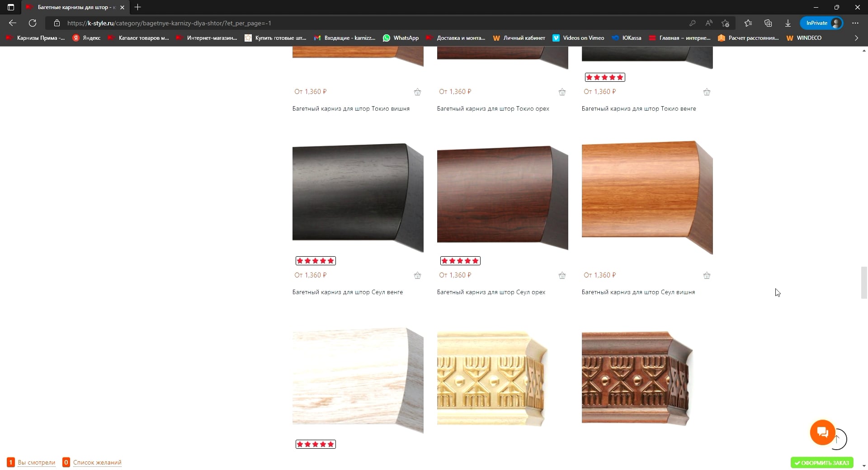Open browser collections icon

(x=768, y=23)
